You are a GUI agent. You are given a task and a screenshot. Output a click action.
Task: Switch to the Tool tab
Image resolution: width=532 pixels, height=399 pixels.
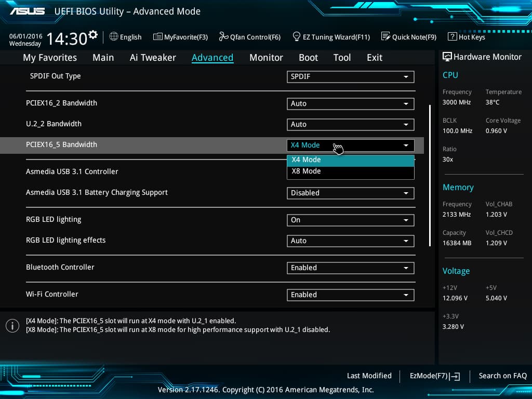pyautogui.click(x=342, y=58)
